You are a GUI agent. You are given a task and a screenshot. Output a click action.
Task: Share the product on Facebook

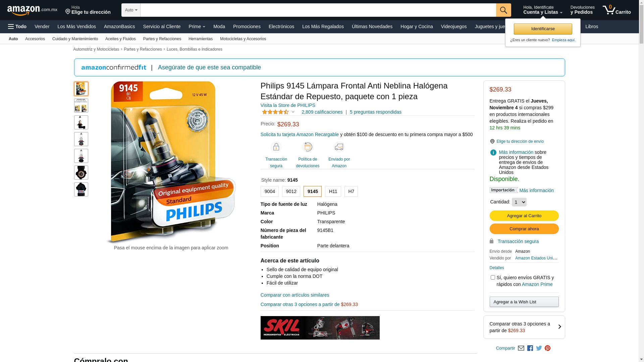[x=530, y=348]
